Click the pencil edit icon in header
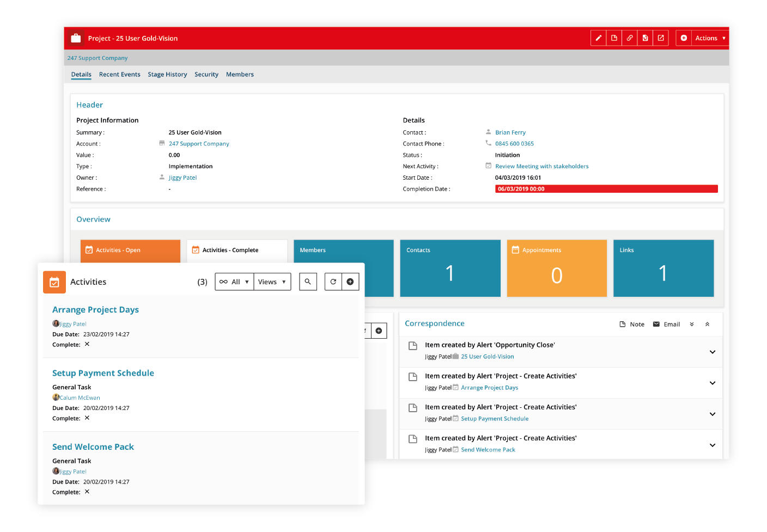Screen dimensions: 767x532 pyautogui.click(x=599, y=38)
